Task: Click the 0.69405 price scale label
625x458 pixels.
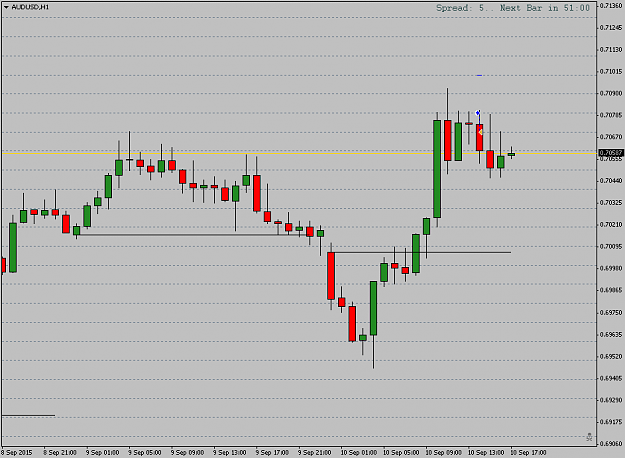Action: [611, 378]
